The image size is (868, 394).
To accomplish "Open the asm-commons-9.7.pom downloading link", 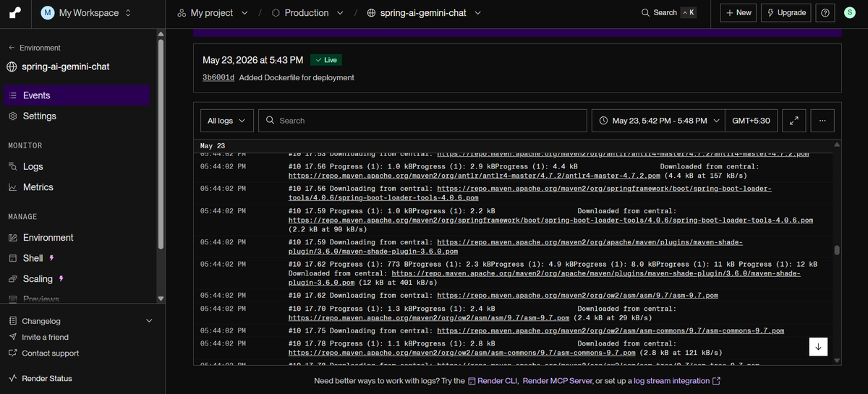I will coord(610,330).
